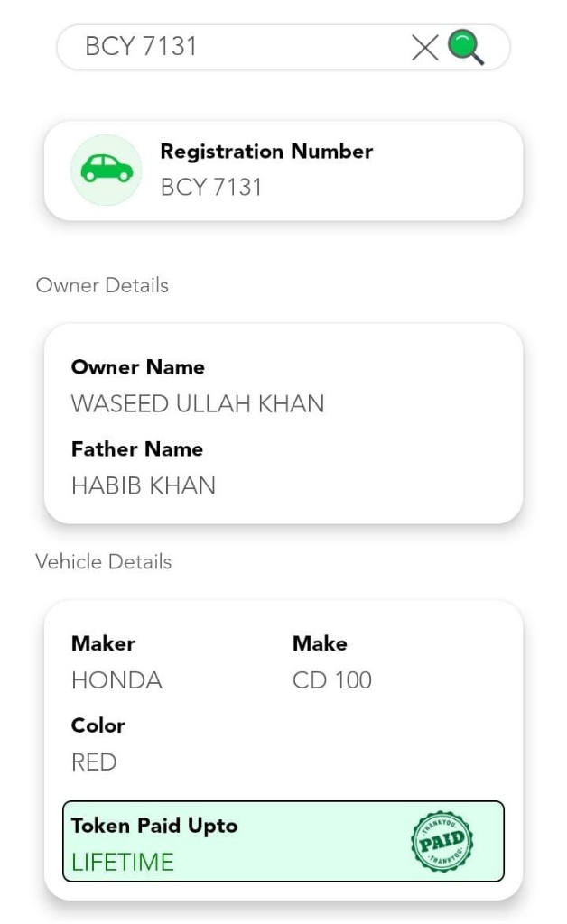The height and width of the screenshot is (924, 567).
Task: Click the Father Name label
Action: click(x=137, y=448)
